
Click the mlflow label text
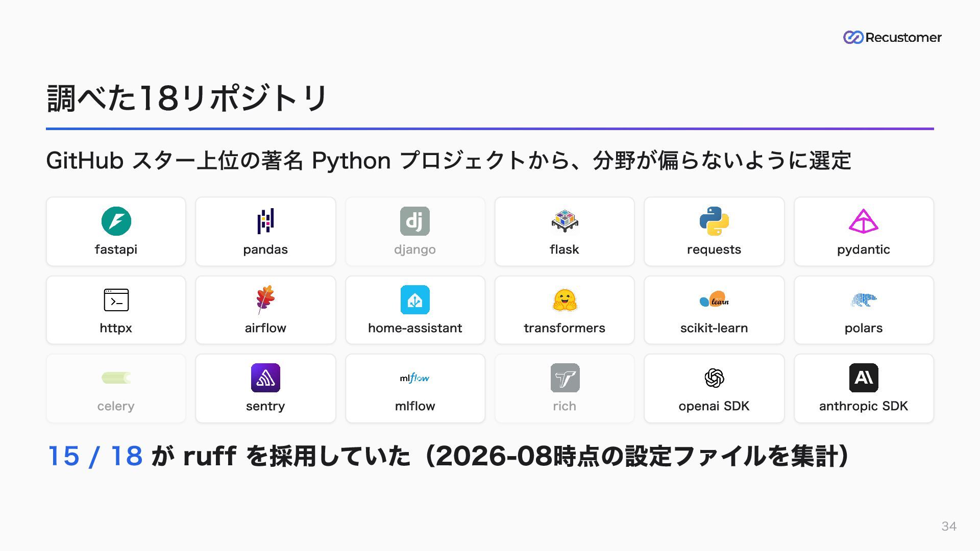(415, 406)
